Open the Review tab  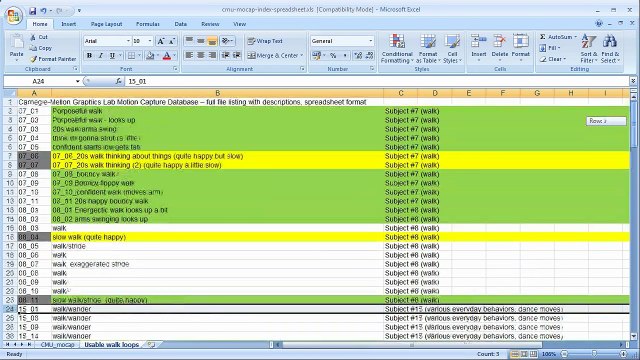pyautogui.click(x=210, y=24)
